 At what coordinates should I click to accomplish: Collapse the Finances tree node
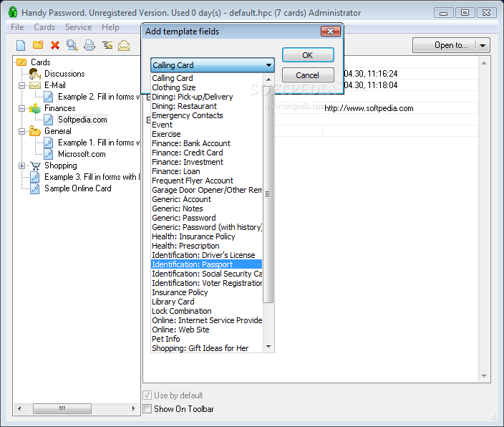(x=21, y=108)
